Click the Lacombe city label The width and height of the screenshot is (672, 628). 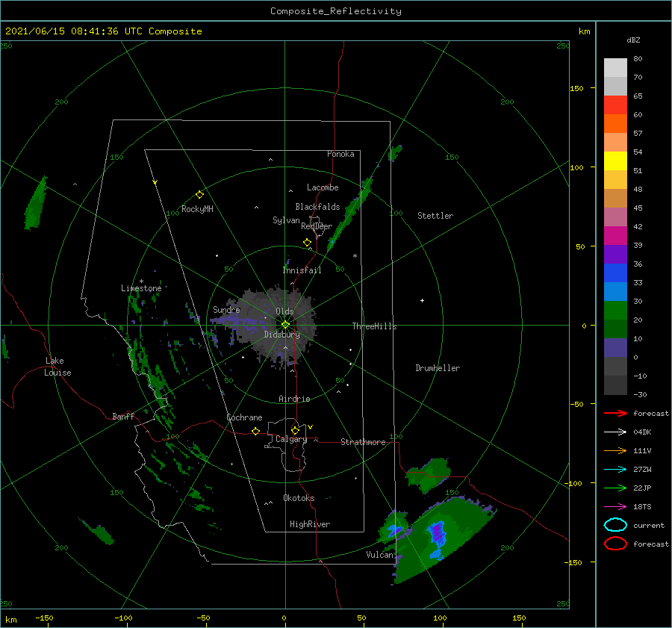pos(323,187)
